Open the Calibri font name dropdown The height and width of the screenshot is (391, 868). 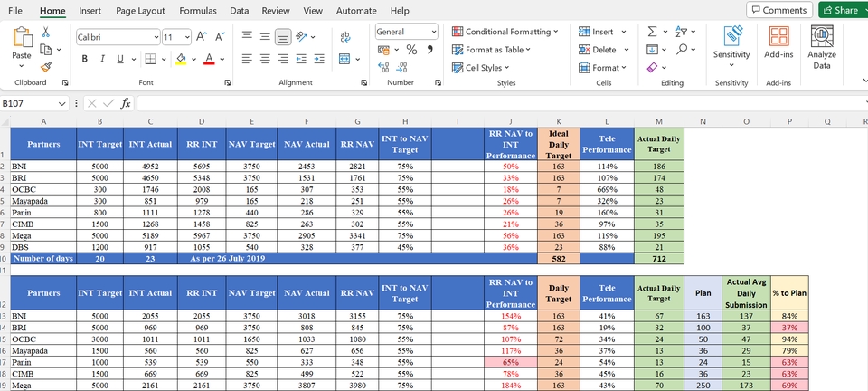(156, 37)
